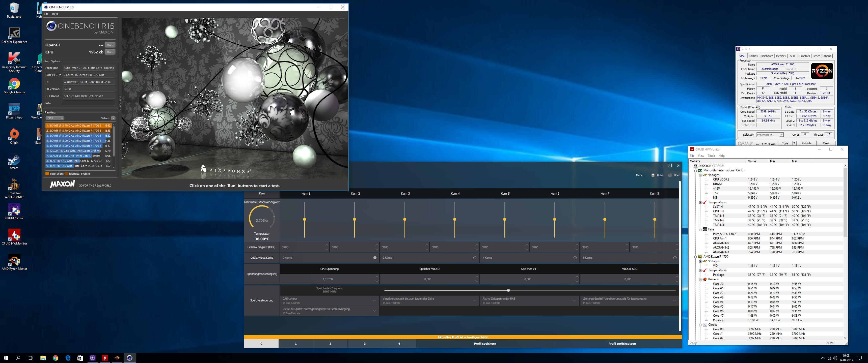Viewport: 868px width, 363px height.
Task: Switch to the Mainboard tab in CPU-Z
Action: (x=767, y=56)
